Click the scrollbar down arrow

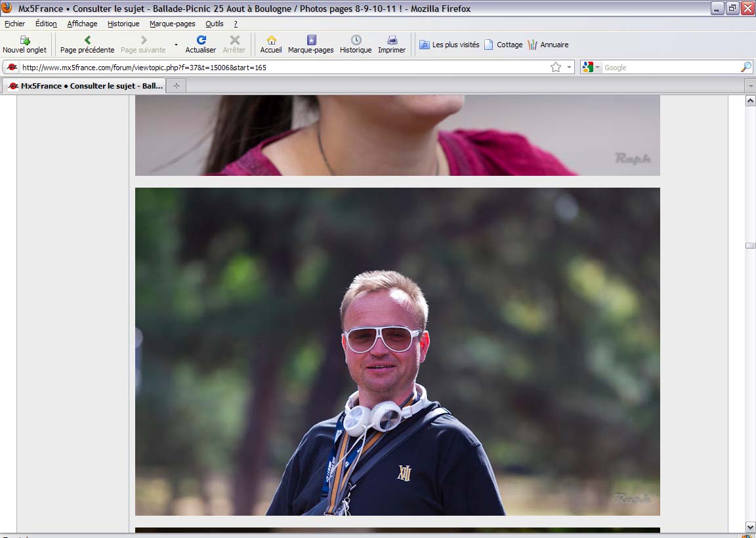(x=750, y=526)
